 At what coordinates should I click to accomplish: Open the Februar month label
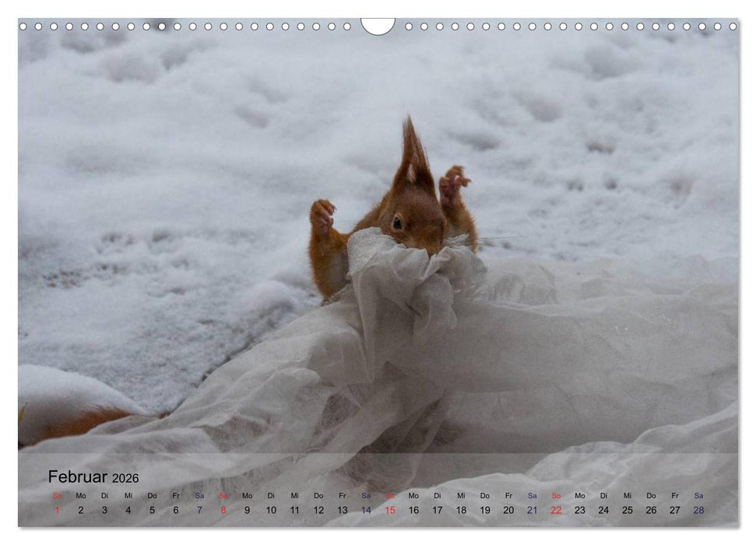[80, 476]
